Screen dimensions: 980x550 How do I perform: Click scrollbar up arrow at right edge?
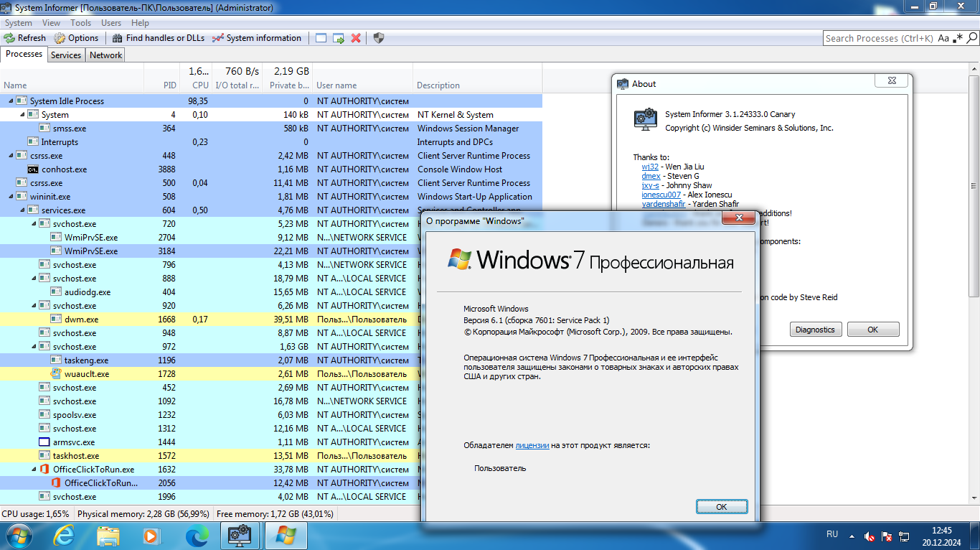click(974, 70)
